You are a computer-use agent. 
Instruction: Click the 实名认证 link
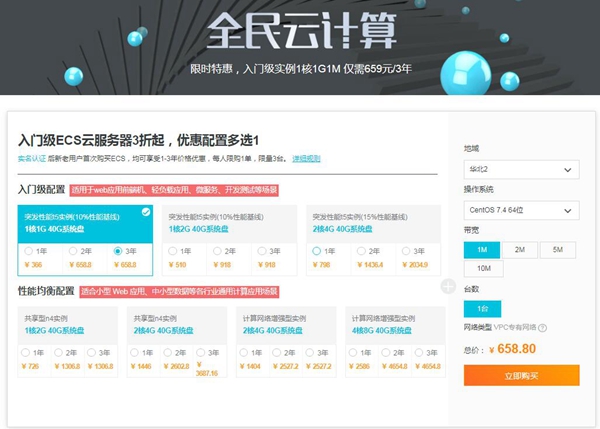tap(32, 158)
